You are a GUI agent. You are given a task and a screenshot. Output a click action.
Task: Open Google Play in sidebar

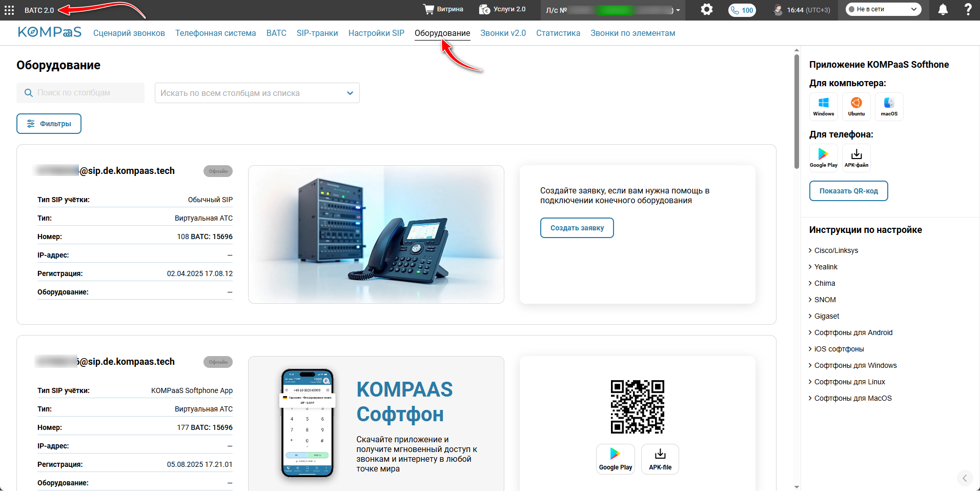(824, 158)
